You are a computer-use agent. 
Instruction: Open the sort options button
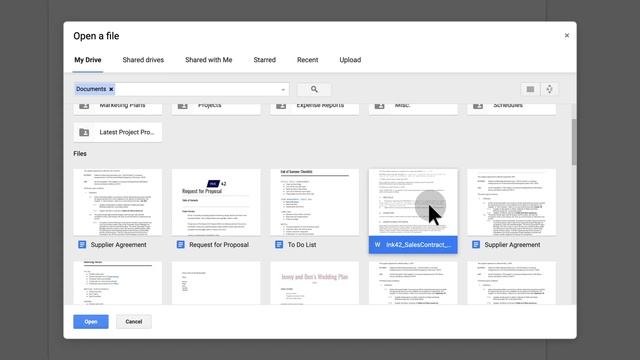coord(549,89)
